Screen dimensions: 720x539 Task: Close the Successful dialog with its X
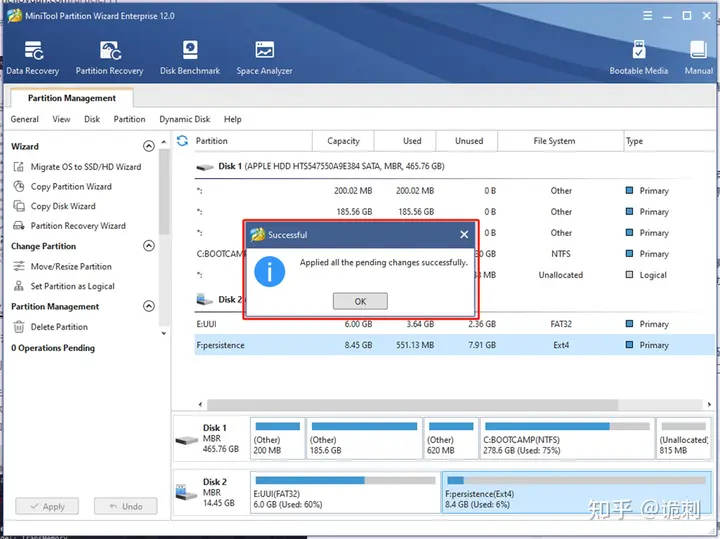click(464, 235)
